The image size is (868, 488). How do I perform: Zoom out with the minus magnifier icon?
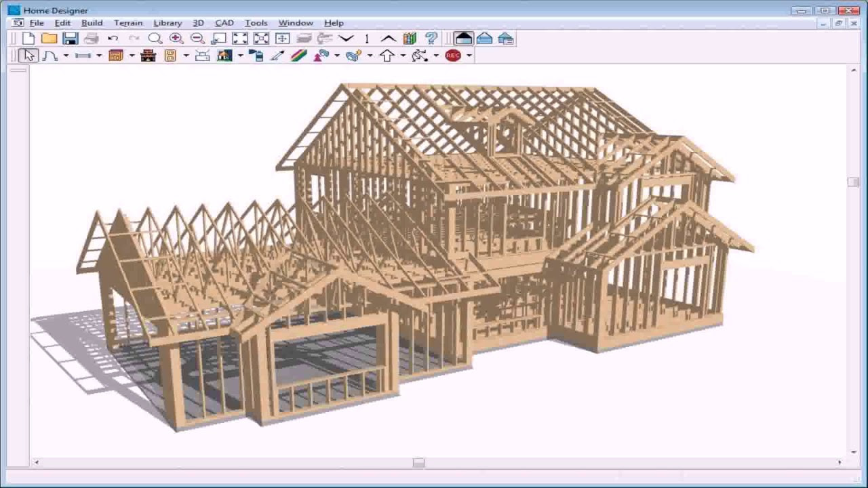(x=197, y=39)
